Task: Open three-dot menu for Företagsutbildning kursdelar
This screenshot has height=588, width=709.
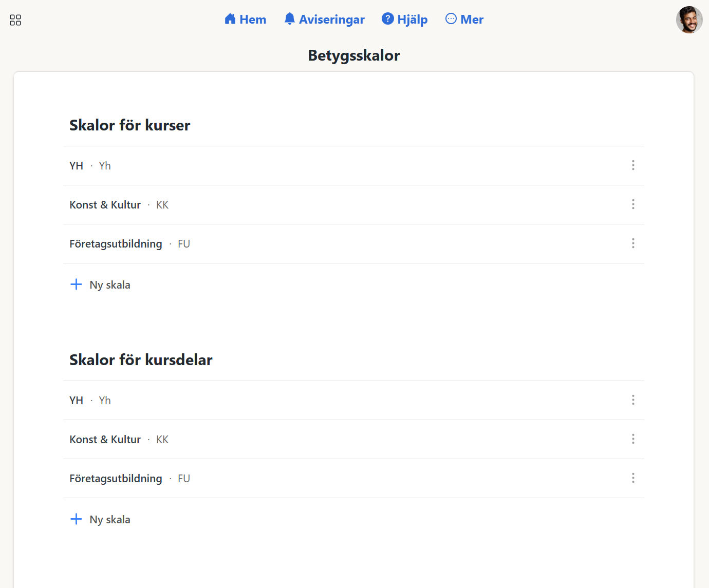Action: click(x=633, y=478)
